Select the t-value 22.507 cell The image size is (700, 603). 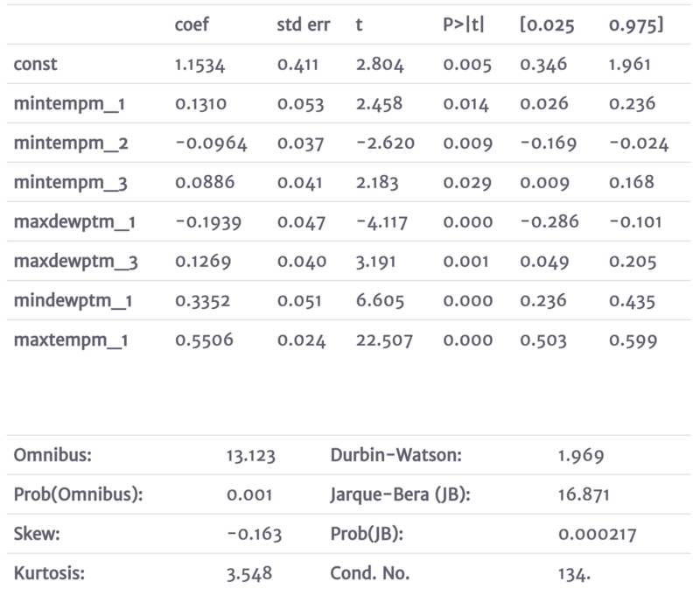[x=383, y=340]
